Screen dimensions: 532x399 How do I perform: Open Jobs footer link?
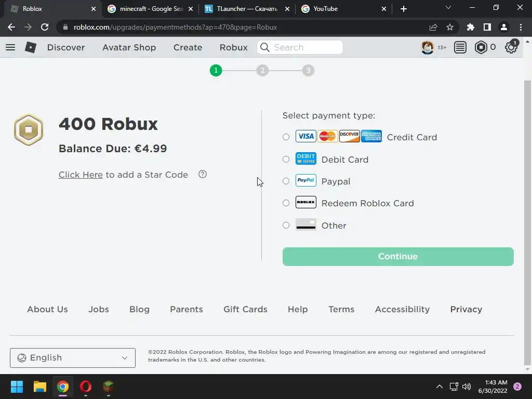pyautogui.click(x=98, y=309)
